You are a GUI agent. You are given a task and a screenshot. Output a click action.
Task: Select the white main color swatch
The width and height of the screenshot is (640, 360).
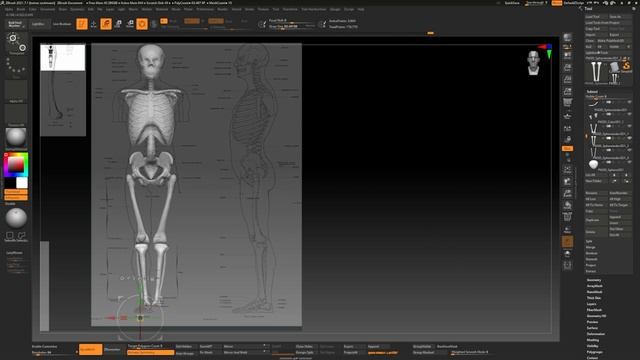(22, 183)
